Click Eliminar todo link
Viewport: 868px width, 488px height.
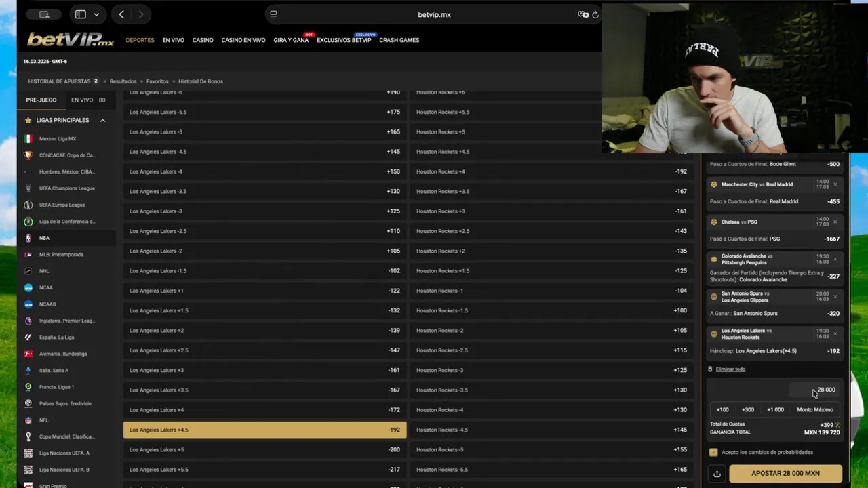(x=730, y=369)
